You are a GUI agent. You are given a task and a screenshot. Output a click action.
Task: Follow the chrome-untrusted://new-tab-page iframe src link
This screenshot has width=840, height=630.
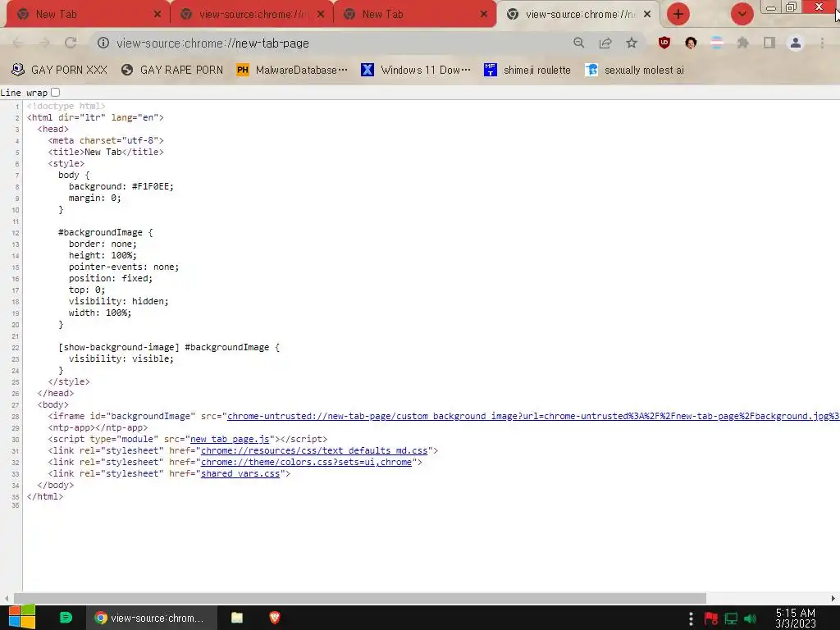(x=533, y=416)
